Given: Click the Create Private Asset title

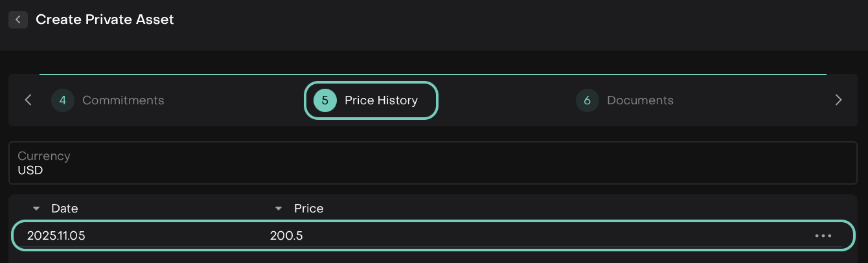Looking at the screenshot, I should click(105, 19).
